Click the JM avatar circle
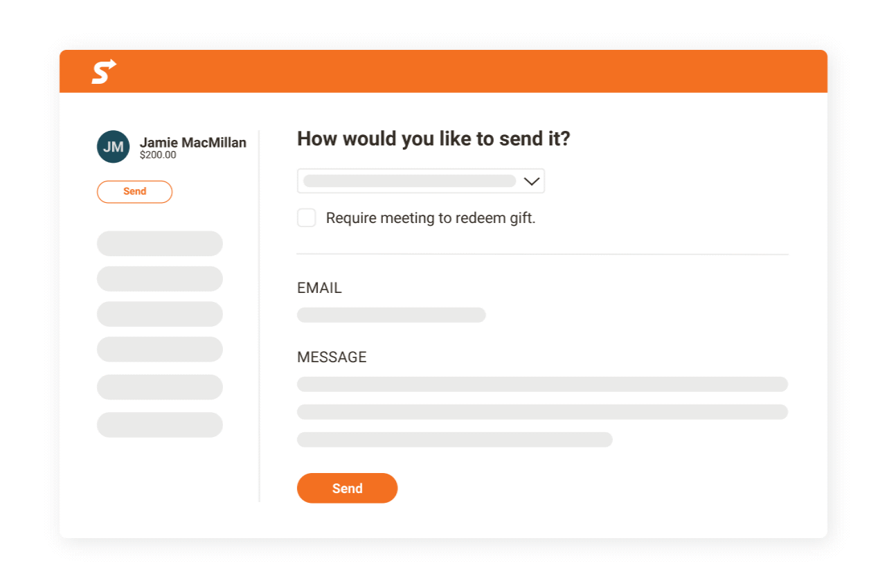The height and width of the screenshot is (588, 887). (x=113, y=146)
